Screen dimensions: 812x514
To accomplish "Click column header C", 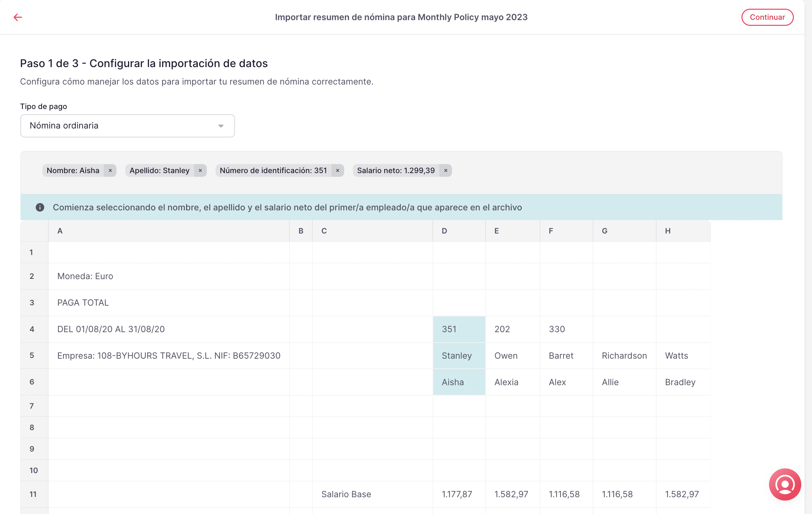I will pos(373,231).
